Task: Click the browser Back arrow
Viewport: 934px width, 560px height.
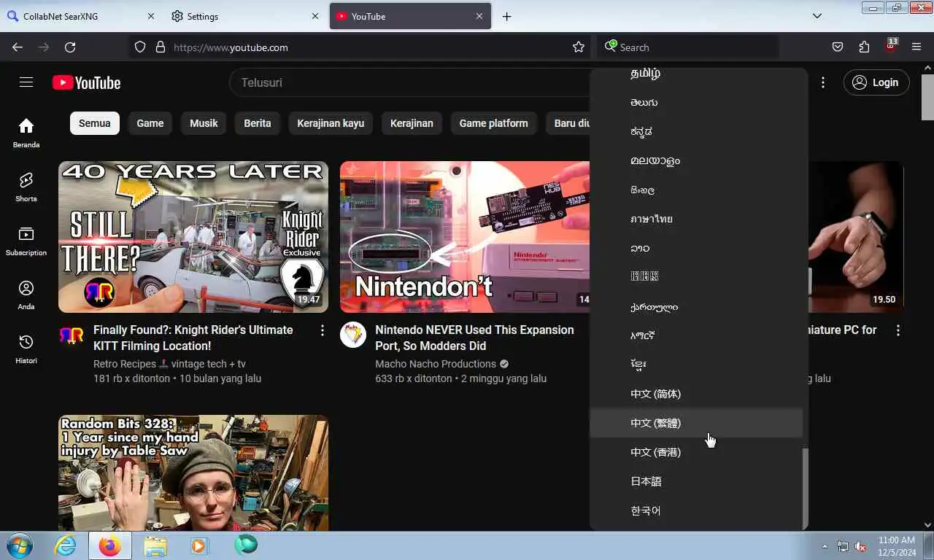Action: click(x=18, y=47)
